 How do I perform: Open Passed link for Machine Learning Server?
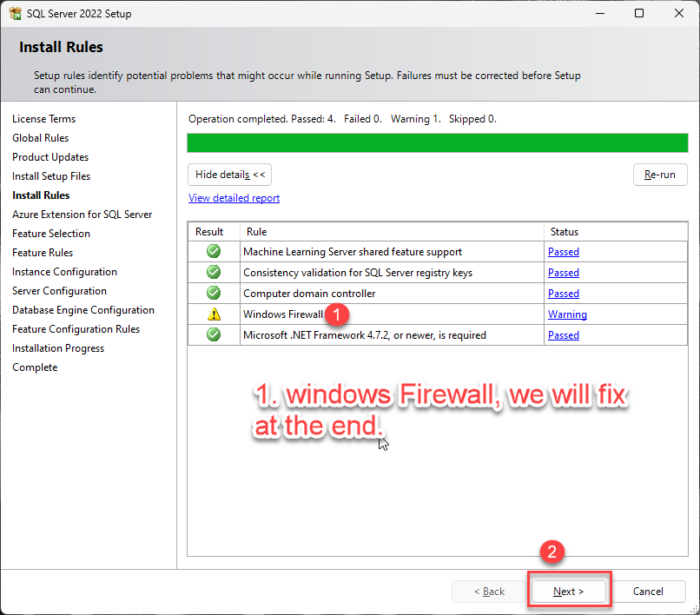563,252
